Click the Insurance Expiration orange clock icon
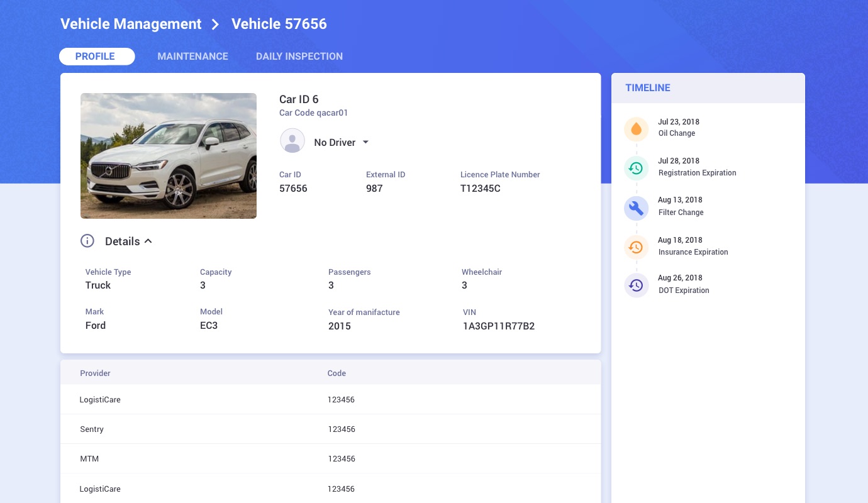The width and height of the screenshot is (868, 503). coord(636,247)
